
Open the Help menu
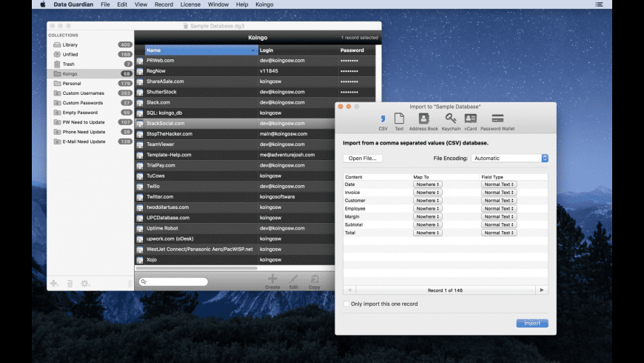click(x=242, y=4)
